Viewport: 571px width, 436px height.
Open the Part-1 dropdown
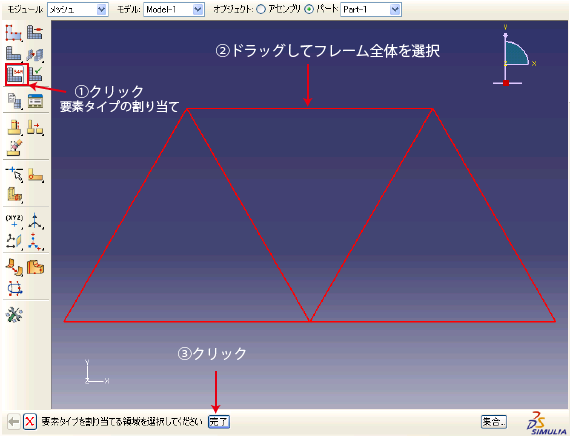coord(371,9)
